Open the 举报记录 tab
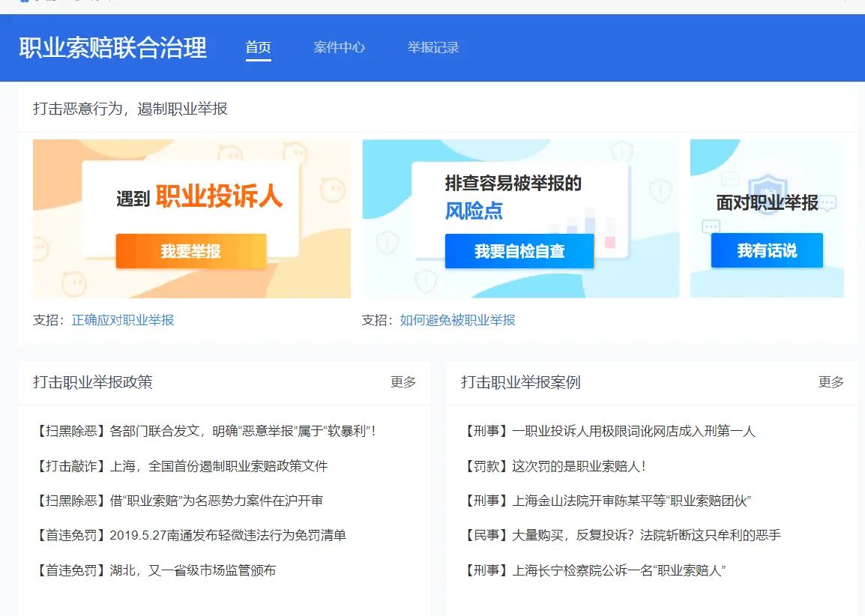 click(433, 47)
